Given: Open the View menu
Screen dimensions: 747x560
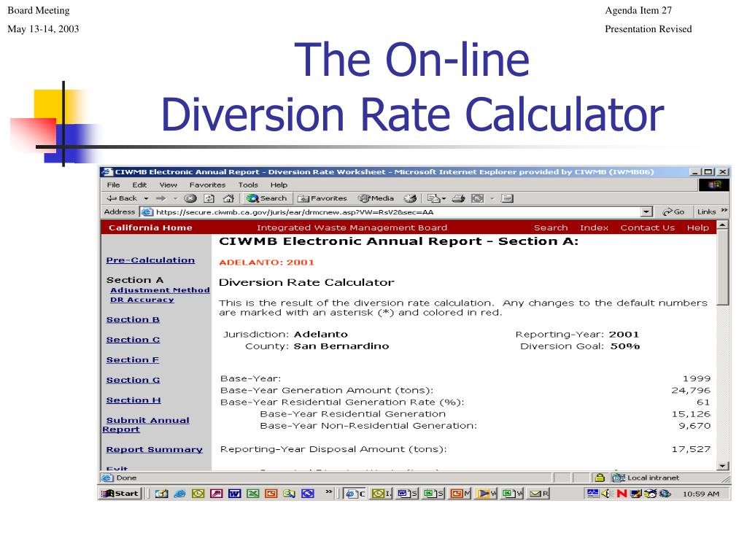Looking at the screenshot, I should [169, 184].
